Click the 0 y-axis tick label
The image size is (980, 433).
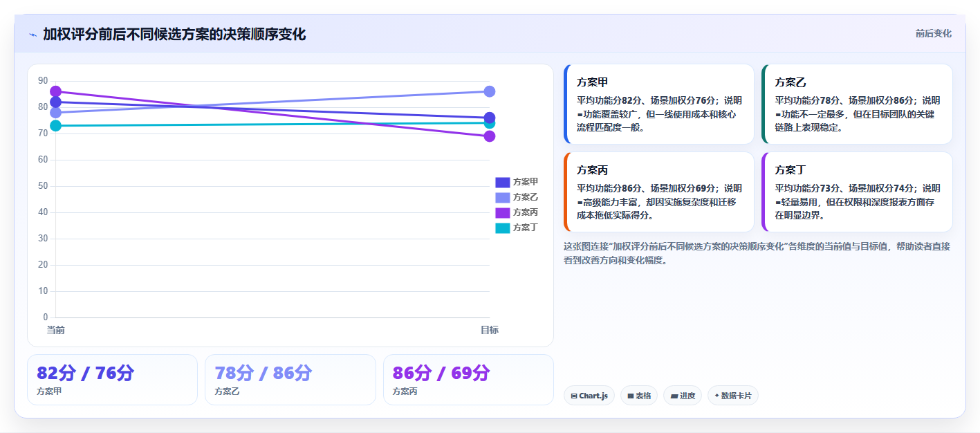pyautogui.click(x=46, y=317)
